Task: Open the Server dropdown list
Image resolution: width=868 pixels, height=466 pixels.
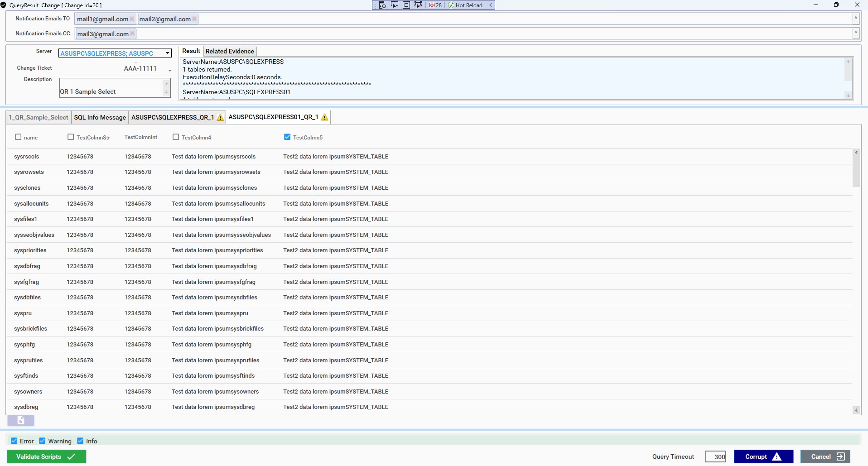Action: (x=168, y=53)
